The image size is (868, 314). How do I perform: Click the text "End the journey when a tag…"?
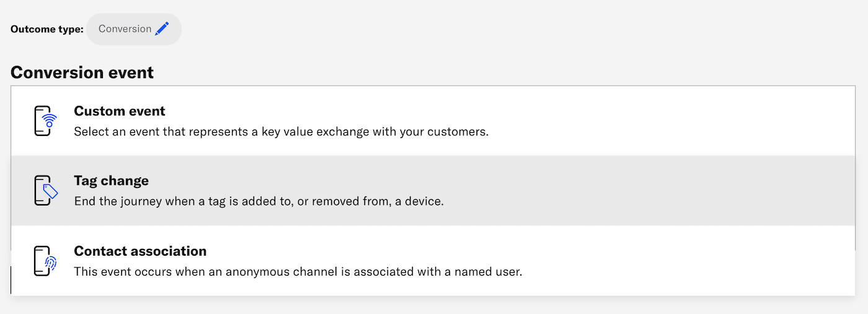[259, 202]
